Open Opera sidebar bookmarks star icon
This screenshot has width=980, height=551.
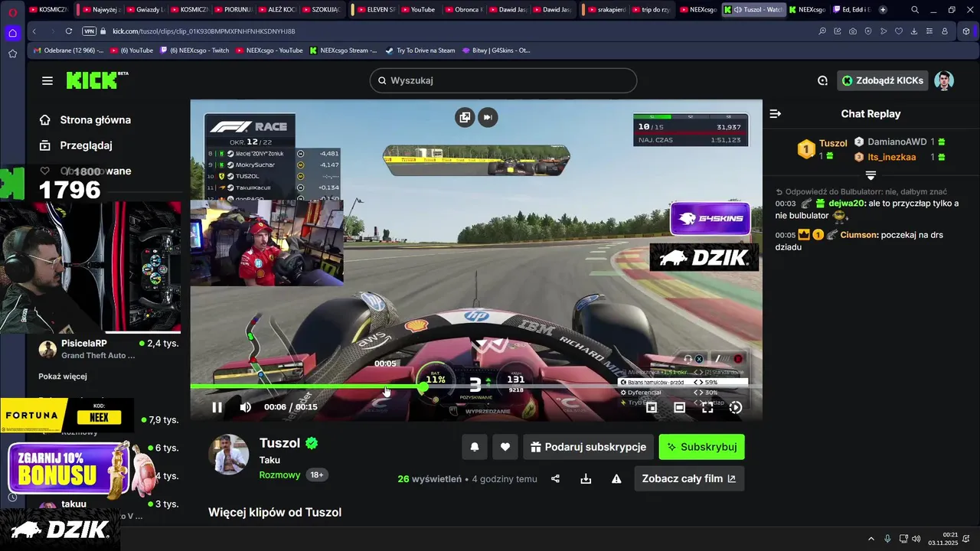coord(12,54)
